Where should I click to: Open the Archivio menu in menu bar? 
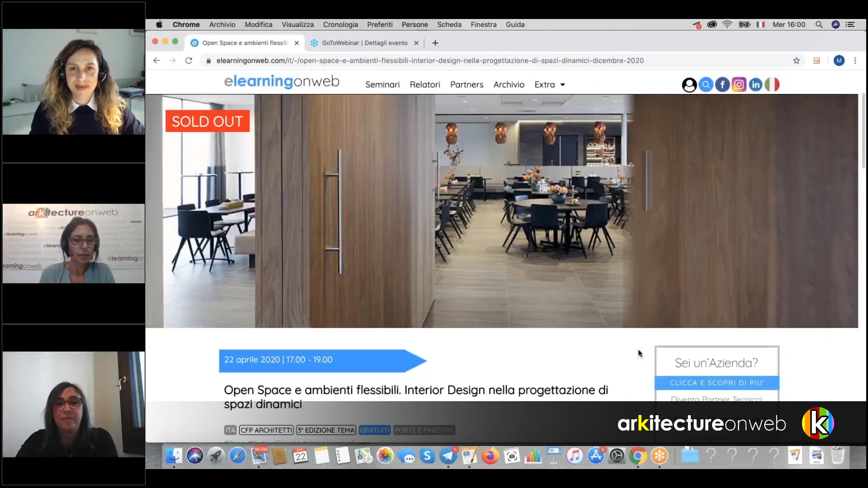(222, 25)
